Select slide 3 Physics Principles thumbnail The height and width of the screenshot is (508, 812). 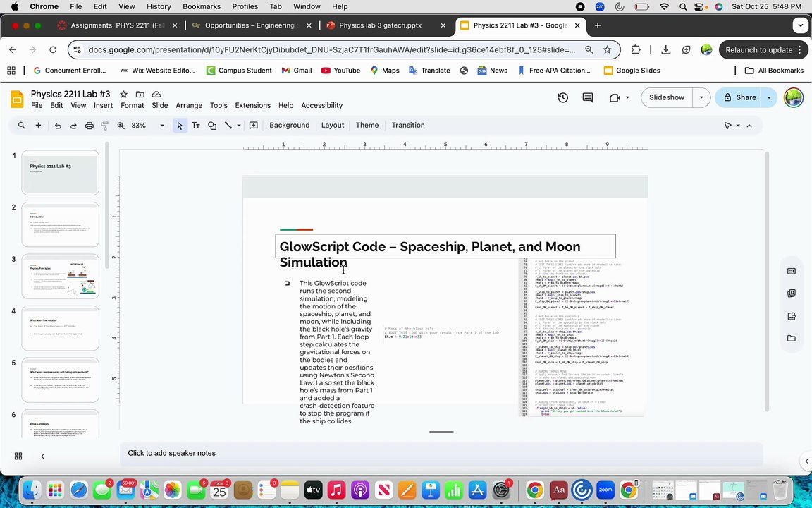pos(60,277)
